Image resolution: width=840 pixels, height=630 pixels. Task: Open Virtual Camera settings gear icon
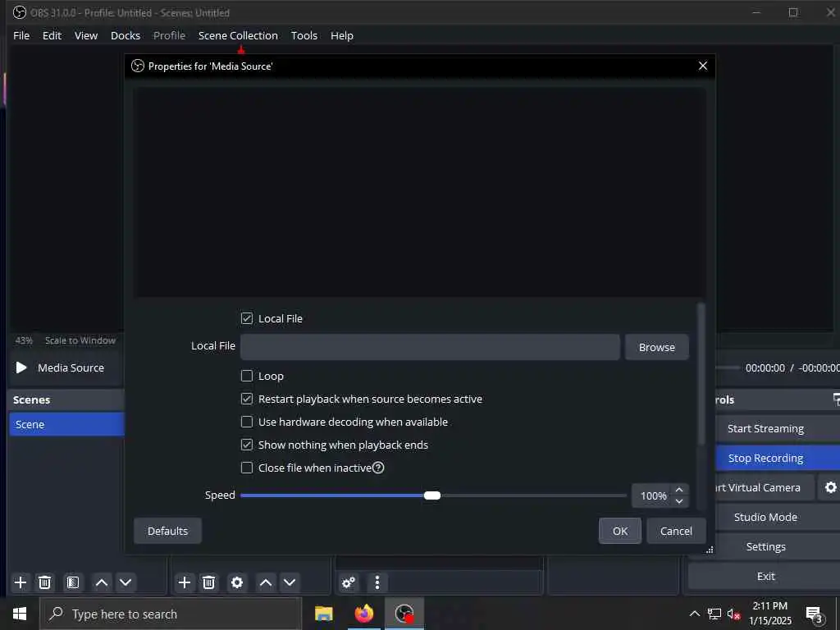click(x=830, y=487)
